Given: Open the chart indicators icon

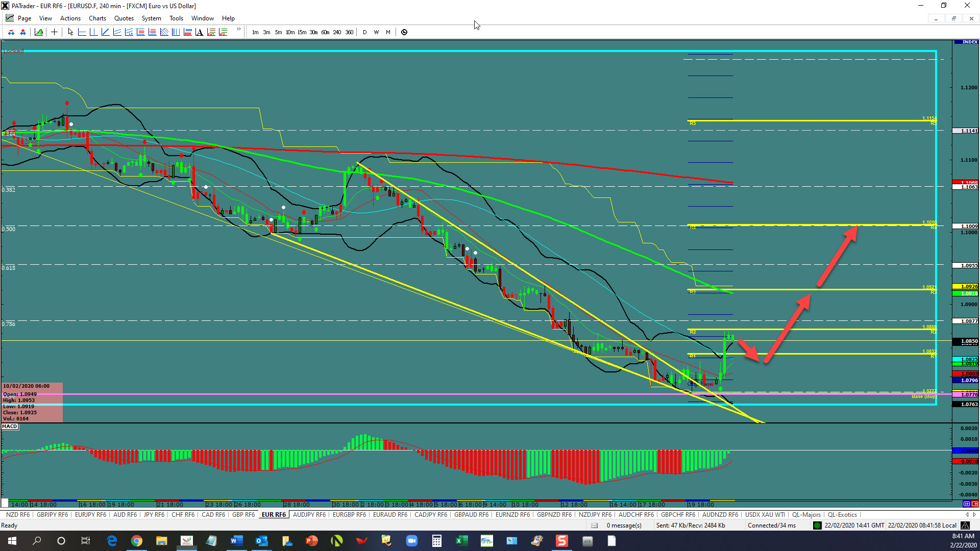Looking at the screenshot, I should (39, 32).
